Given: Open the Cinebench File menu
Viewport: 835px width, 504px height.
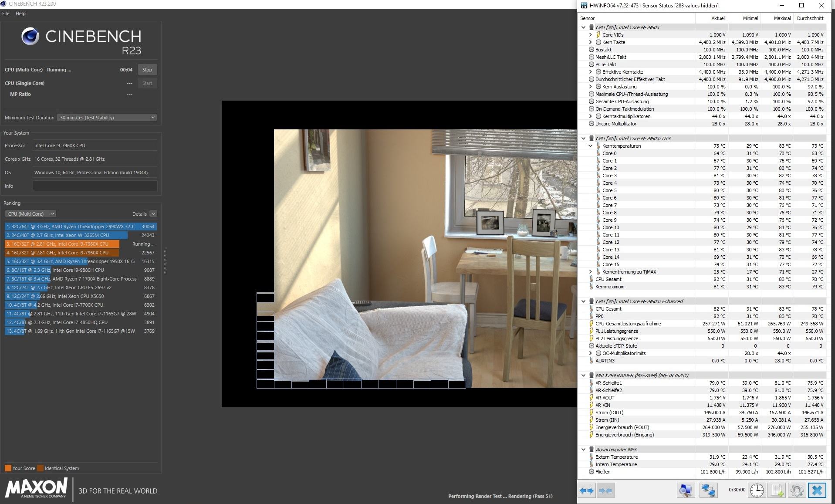Looking at the screenshot, I should tap(6, 14).
